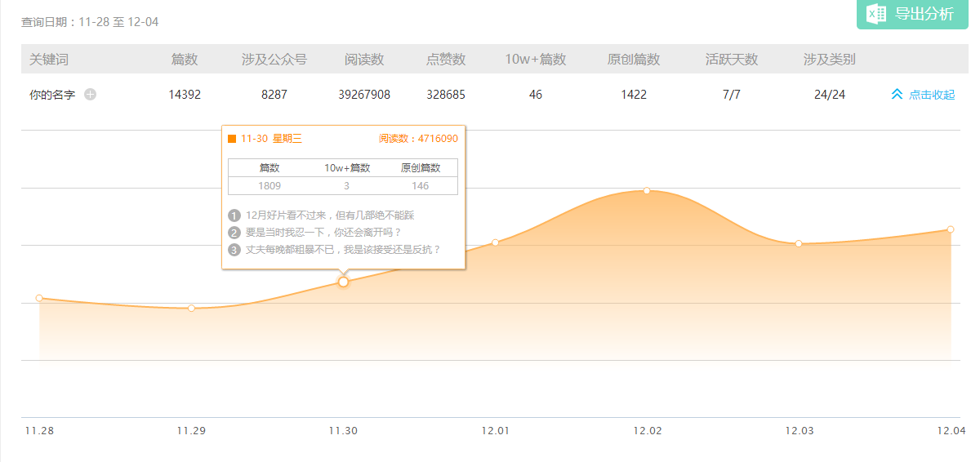Click the peak data point for 12.02

[x=647, y=190]
